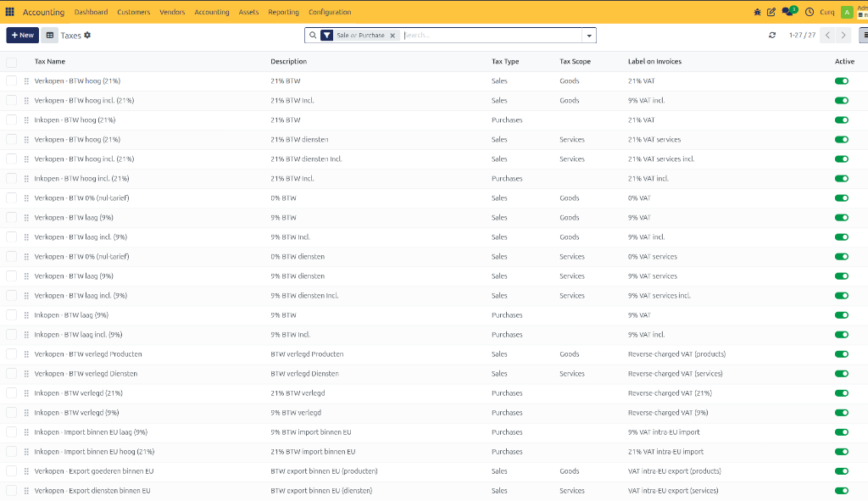Click the pencil edit icon in top bar
Viewport: 868px width, 501px height.
771,12
